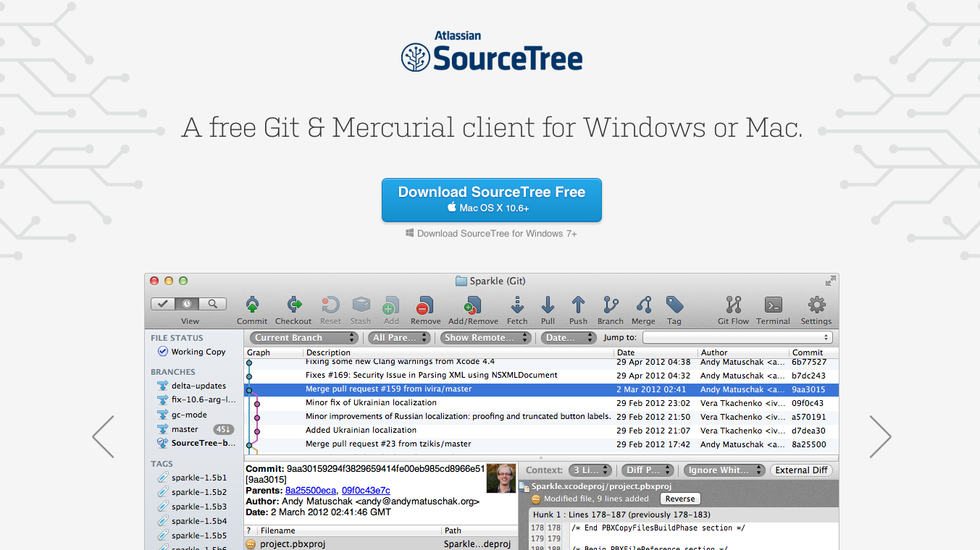Open parent commit link 09f0c43e7c

click(366, 490)
